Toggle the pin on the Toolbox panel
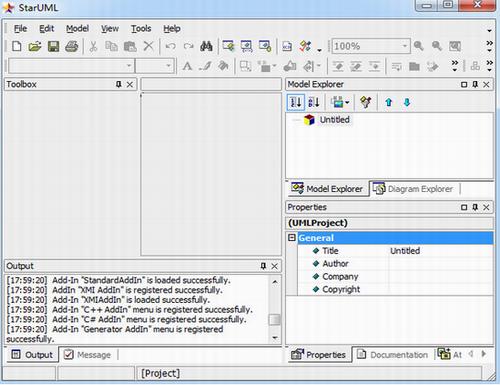 point(118,84)
